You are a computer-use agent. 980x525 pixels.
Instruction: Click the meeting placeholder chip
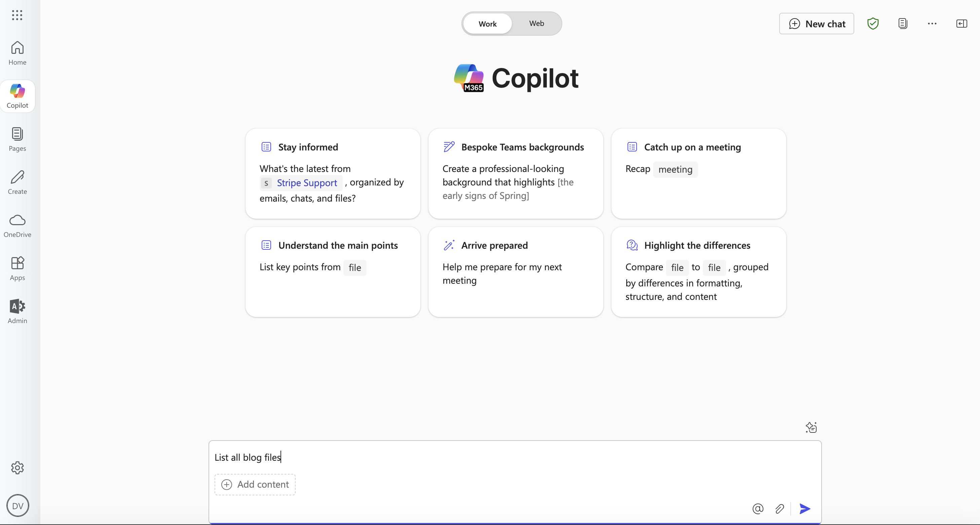[675, 169]
